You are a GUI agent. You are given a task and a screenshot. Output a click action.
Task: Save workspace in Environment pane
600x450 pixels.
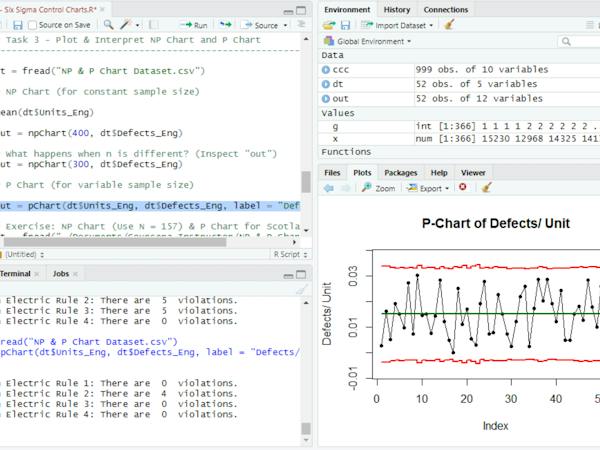click(x=346, y=26)
